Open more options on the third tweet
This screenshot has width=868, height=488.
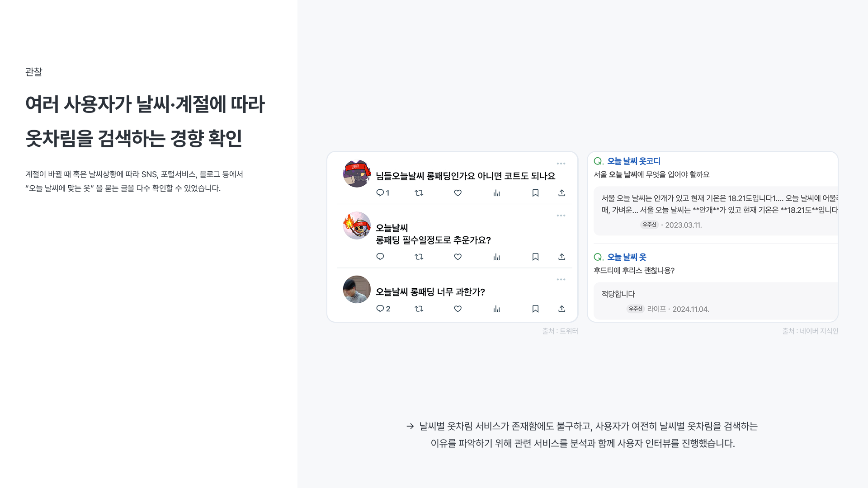coord(561,279)
